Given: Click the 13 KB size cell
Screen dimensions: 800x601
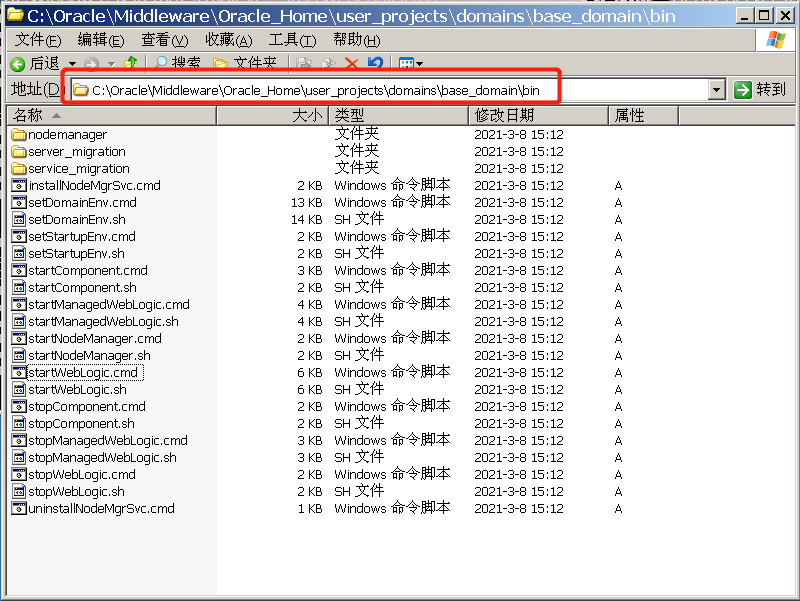Looking at the screenshot, I should coord(307,203).
